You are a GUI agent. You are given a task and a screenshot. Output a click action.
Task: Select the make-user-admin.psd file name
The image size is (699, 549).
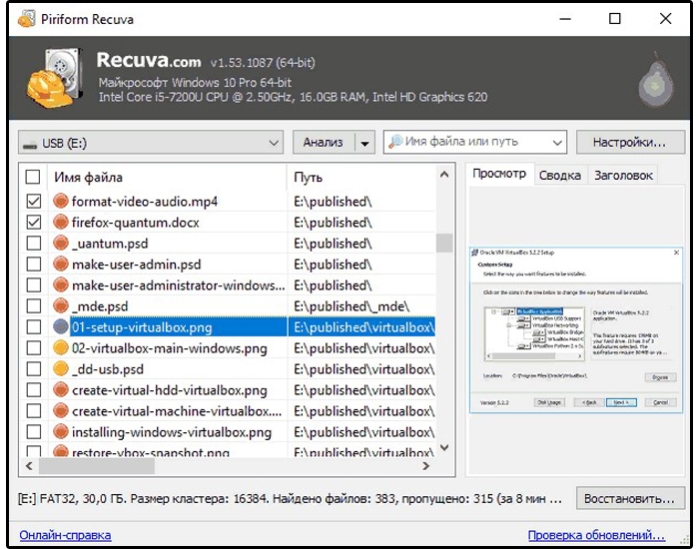(136, 264)
